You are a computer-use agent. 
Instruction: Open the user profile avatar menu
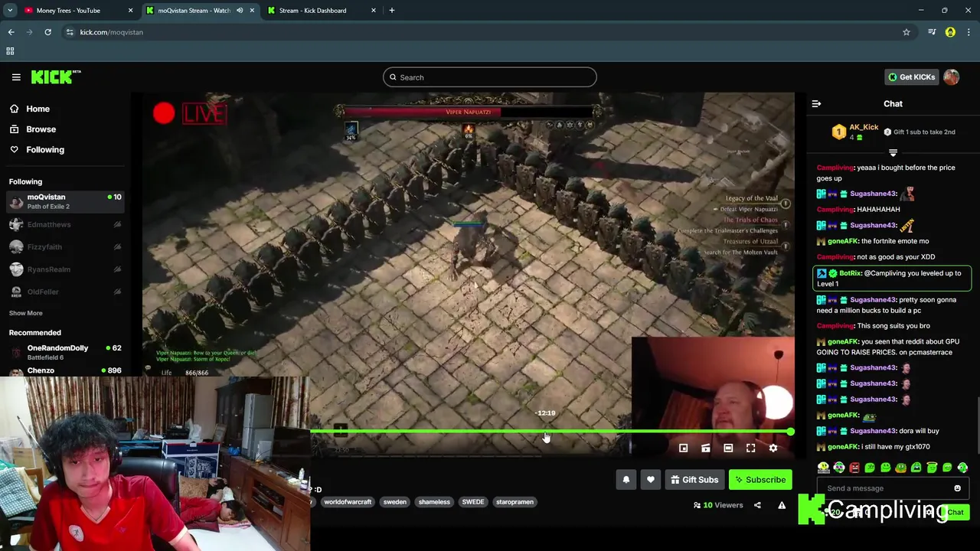point(952,77)
